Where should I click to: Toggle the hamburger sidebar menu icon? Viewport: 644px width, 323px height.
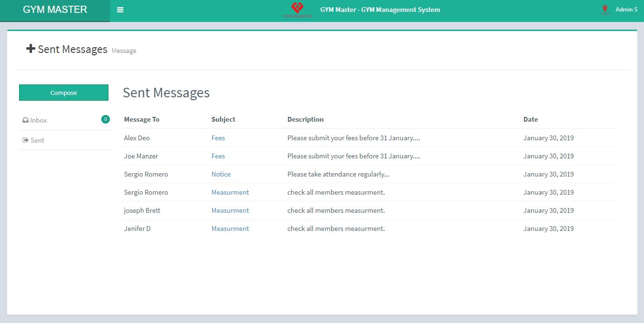click(120, 10)
